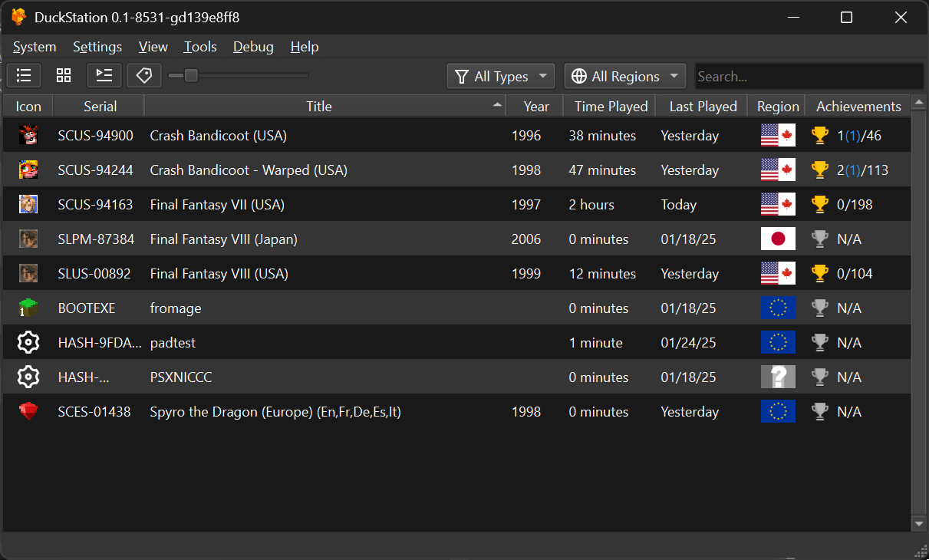Toggle merge disc sets button
Image resolution: width=929 pixels, height=560 pixels.
pos(104,75)
